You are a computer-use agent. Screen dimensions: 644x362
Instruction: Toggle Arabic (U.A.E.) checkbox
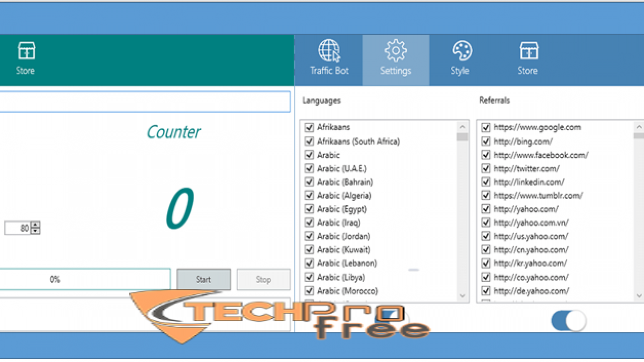coord(309,168)
